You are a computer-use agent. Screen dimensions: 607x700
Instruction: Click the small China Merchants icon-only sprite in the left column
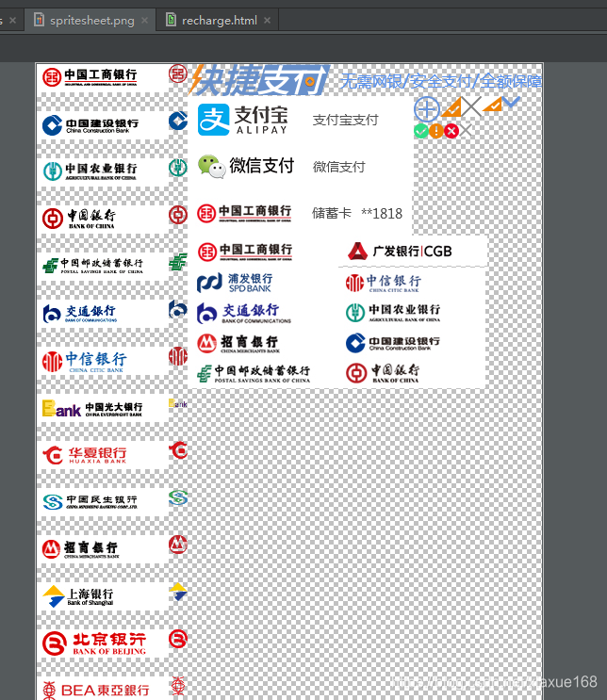coord(178,545)
